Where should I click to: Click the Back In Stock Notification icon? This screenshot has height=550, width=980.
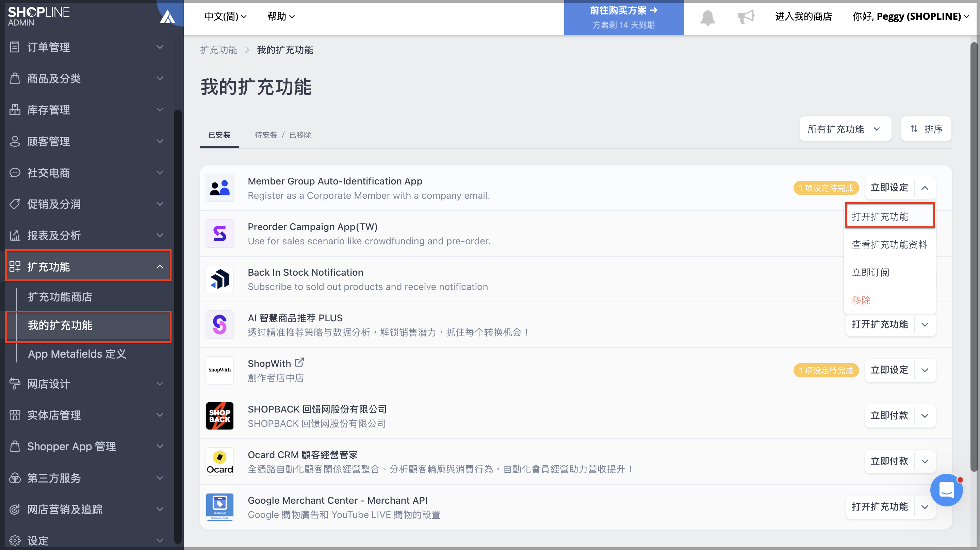click(x=220, y=279)
